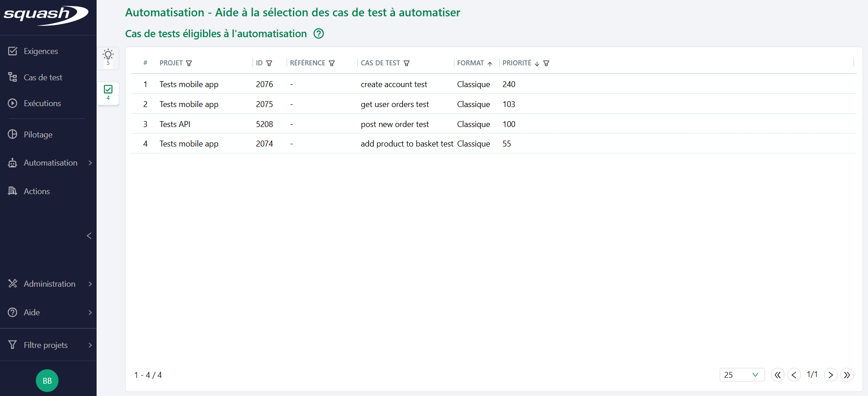Click the Aide question mark icon
This screenshot has width=868, height=396.
pyautogui.click(x=13, y=313)
